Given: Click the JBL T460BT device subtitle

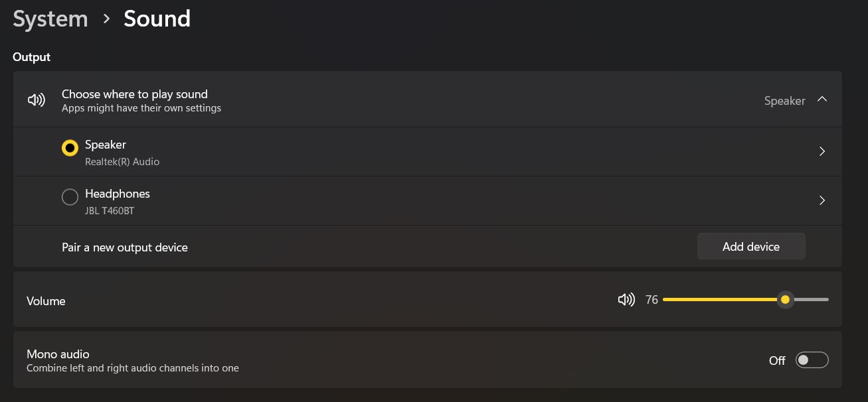Looking at the screenshot, I should [x=111, y=210].
